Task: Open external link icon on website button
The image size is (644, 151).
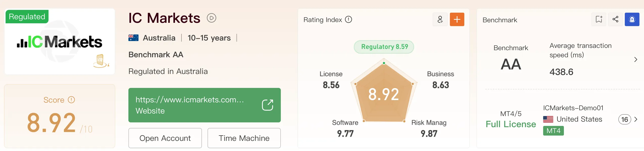Action: [267, 105]
